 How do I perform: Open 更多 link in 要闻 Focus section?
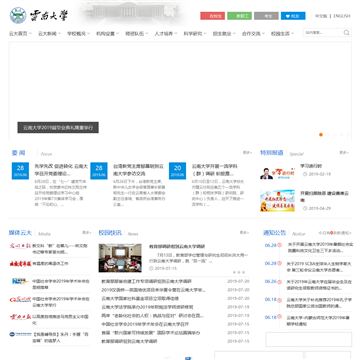[x=247, y=153]
